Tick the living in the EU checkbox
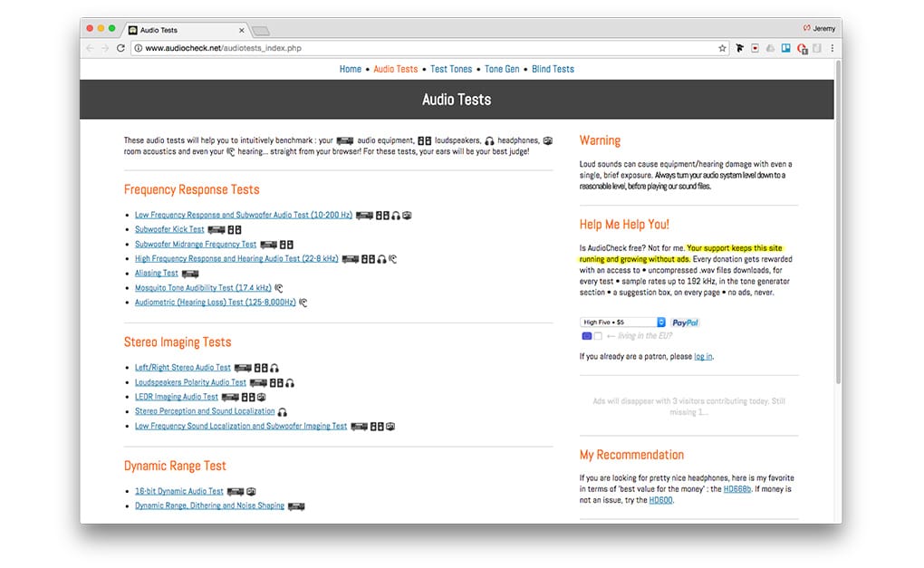 [598, 336]
